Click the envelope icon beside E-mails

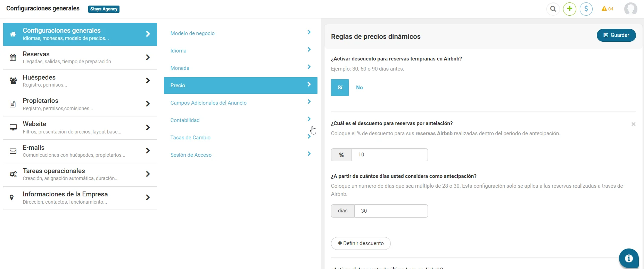13,151
